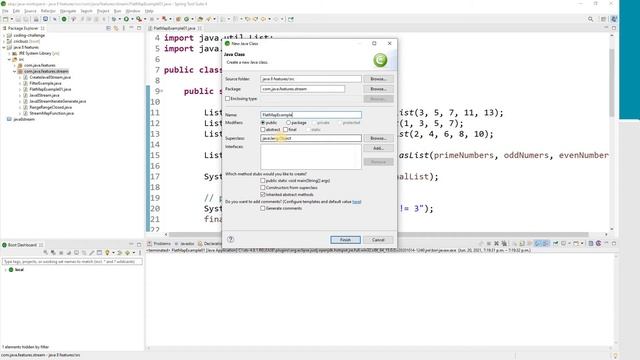
Task: Check Constructors from superclass checkbox
Action: coord(263,187)
